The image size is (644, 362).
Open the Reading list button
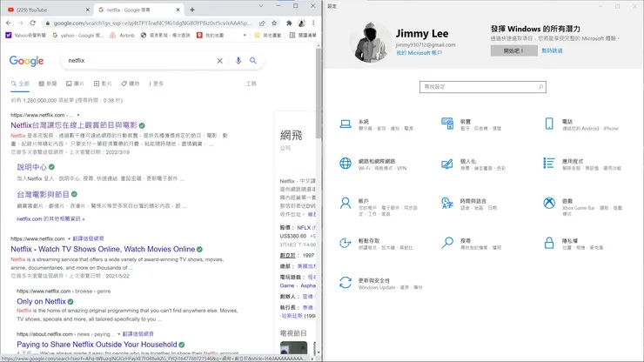(303, 36)
